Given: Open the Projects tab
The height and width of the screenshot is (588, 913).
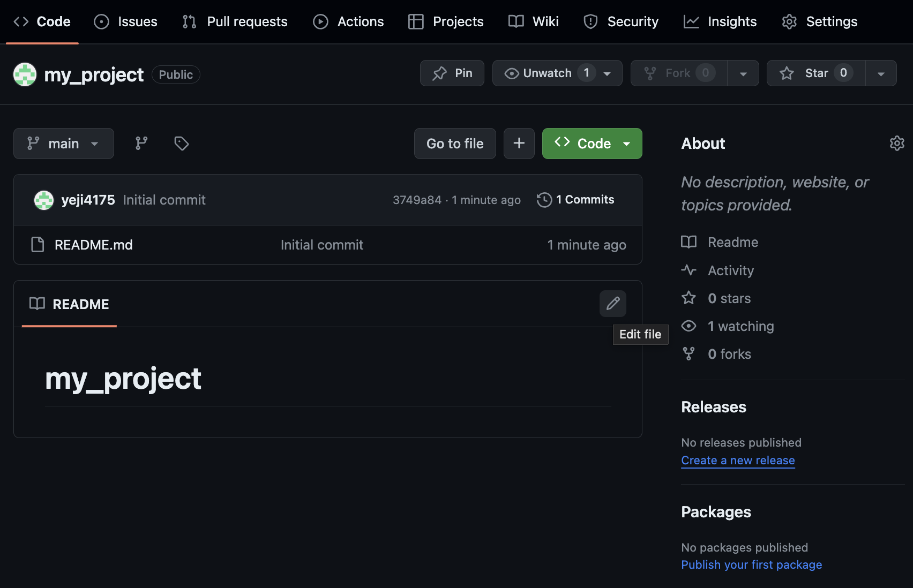Looking at the screenshot, I should pyautogui.click(x=446, y=21).
